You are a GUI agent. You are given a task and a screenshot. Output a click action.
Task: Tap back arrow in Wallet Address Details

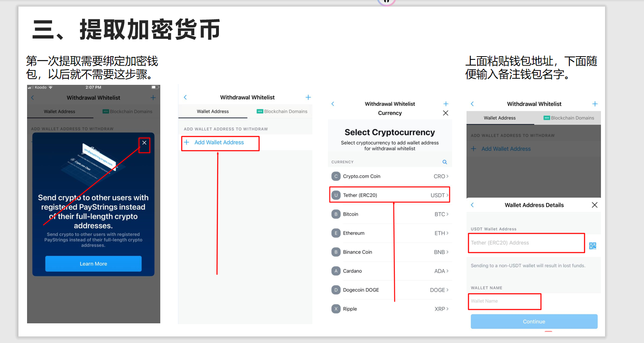click(472, 205)
